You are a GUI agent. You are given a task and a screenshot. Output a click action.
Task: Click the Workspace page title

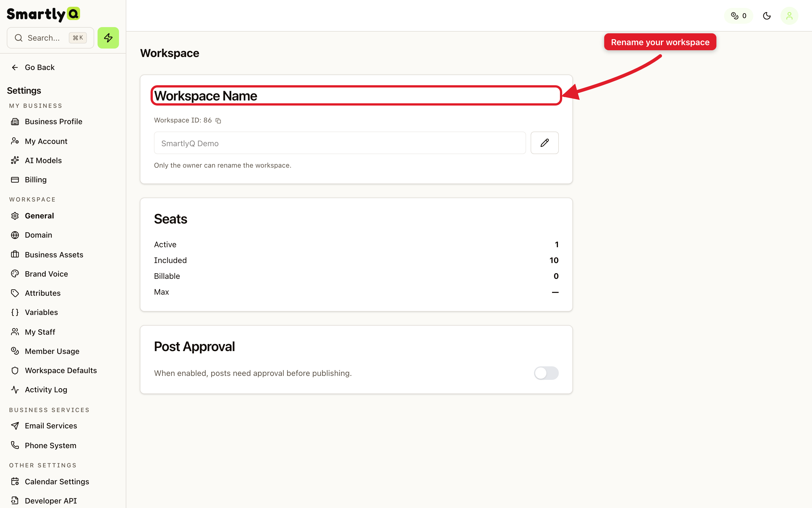point(169,53)
